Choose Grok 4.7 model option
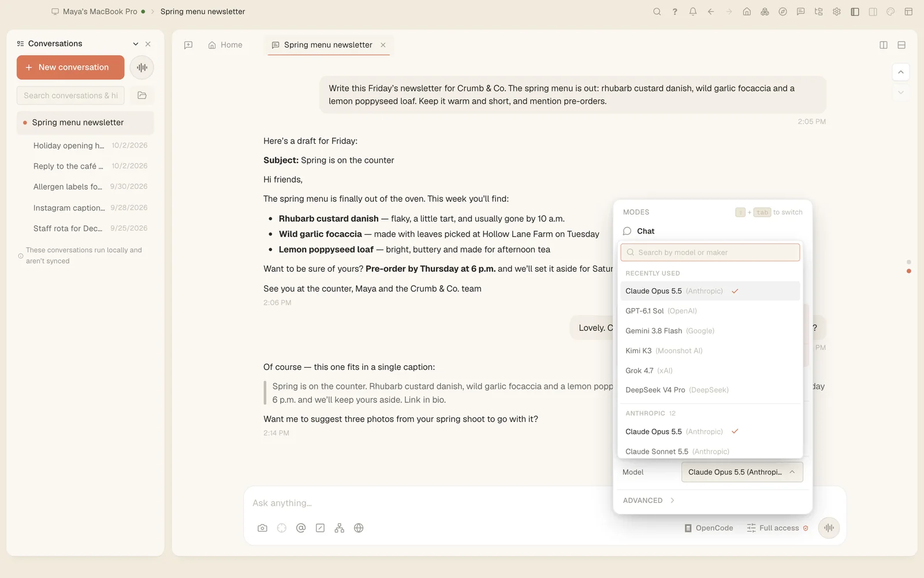Screen dimensions: 924x578 tap(710, 370)
